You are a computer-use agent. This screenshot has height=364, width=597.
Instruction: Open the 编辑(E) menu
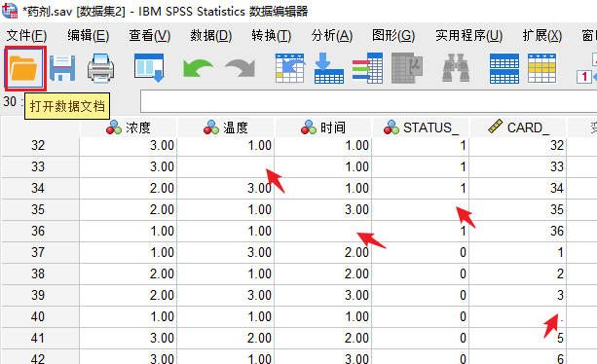tap(88, 36)
